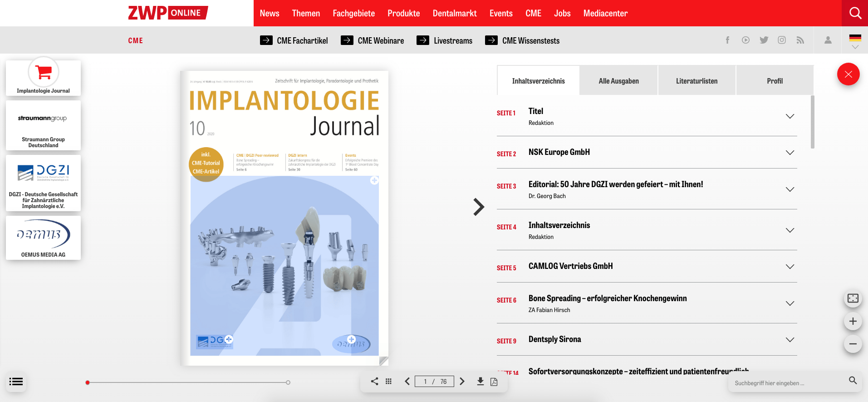
Task: Open the Fachgebiete menu
Action: tap(353, 13)
